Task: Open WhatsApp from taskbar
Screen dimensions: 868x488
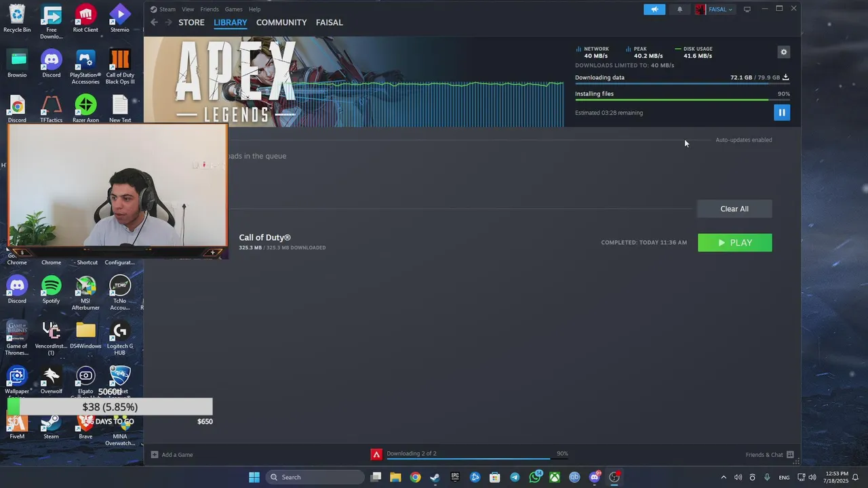Action: tap(535, 477)
